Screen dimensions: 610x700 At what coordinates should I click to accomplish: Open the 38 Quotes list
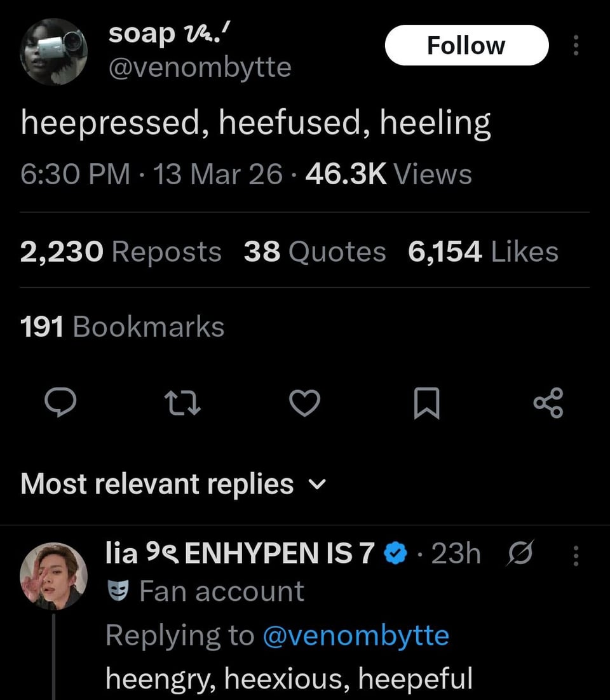coord(315,252)
